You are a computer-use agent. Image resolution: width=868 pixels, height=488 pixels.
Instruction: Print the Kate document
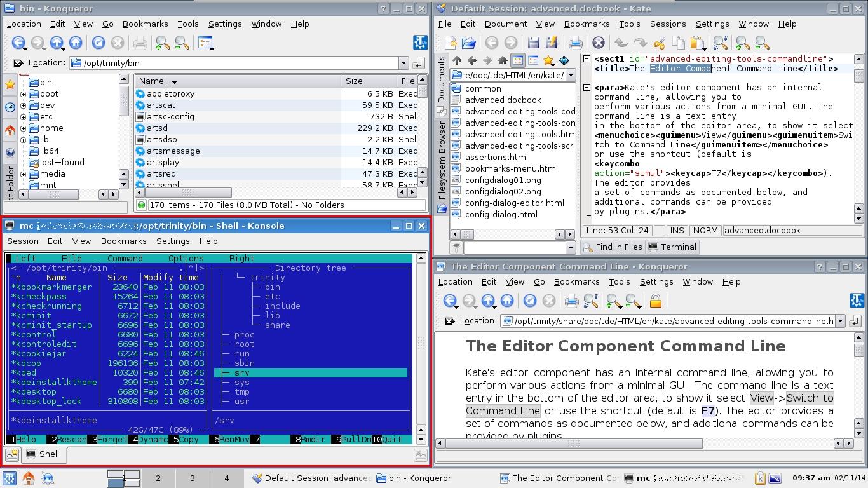(x=576, y=43)
